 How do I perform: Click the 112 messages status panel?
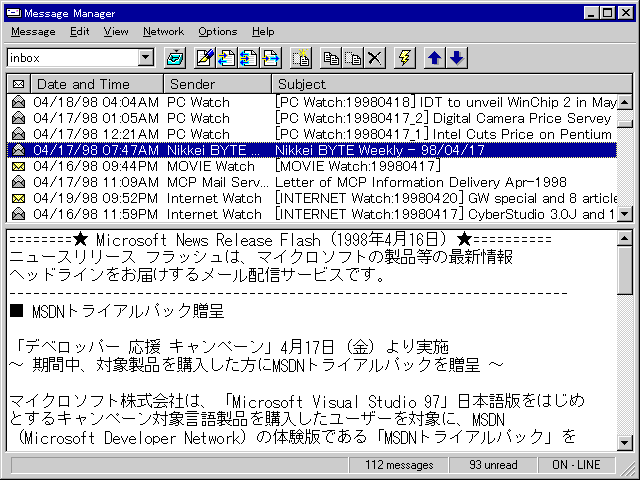click(x=399, y=465)
